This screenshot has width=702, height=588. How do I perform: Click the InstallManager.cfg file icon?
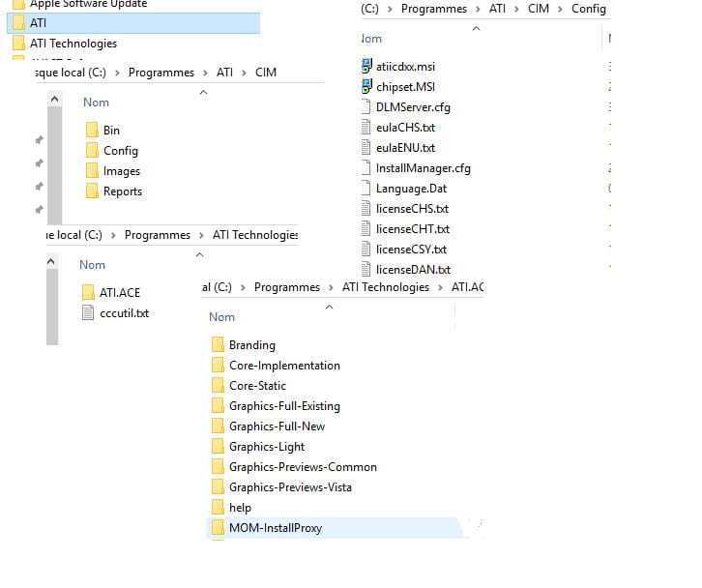[x=366, y=168]
